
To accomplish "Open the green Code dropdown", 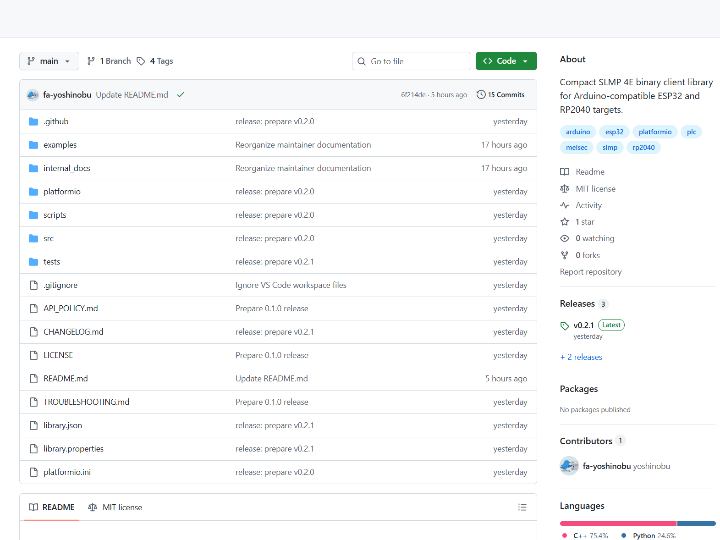I will click(x=506, y=61).
